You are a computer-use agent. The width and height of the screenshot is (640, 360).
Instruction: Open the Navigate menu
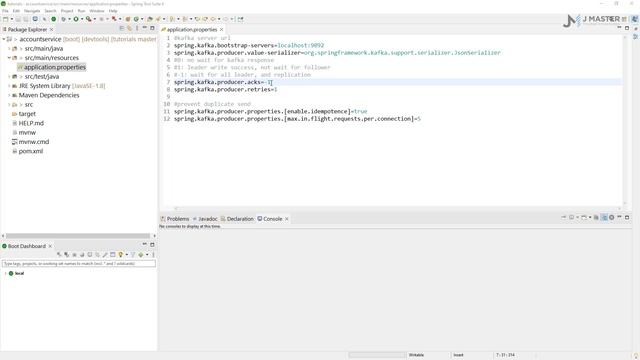click(x=32, y=11)
